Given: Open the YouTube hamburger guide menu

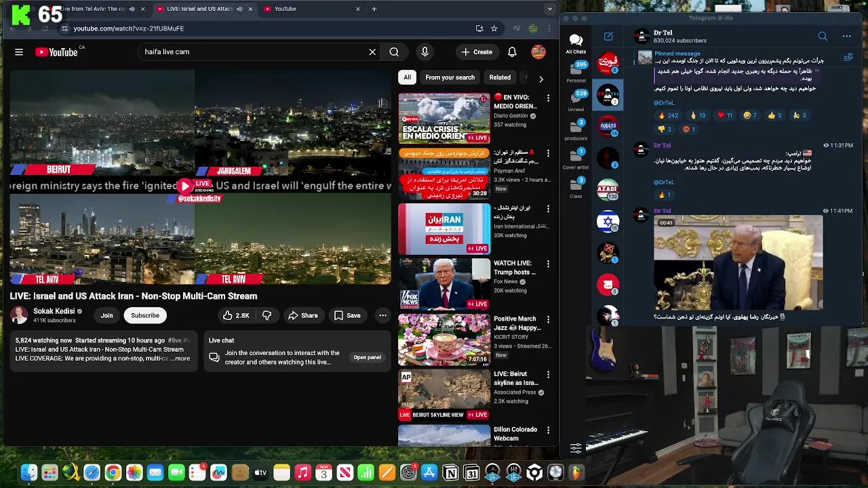Looking at the screenshot, I should tap(19, 52).
